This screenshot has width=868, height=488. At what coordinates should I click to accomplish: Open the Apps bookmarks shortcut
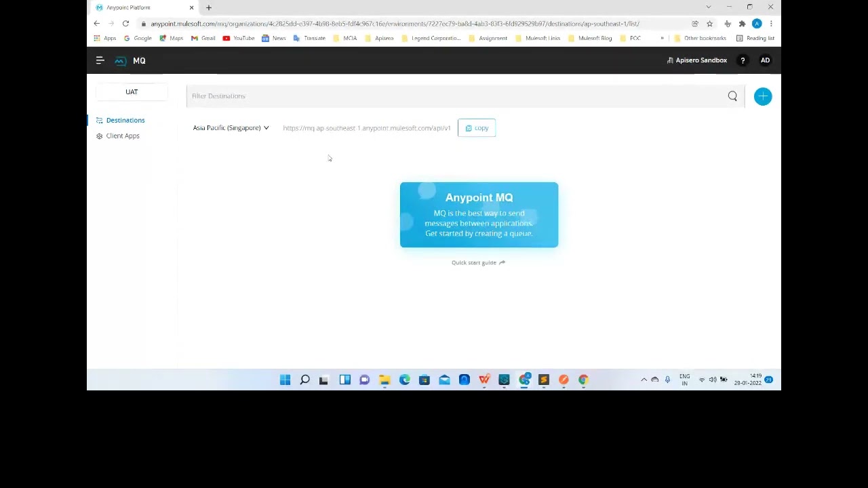pyautogui.click(x=105, y=38)
